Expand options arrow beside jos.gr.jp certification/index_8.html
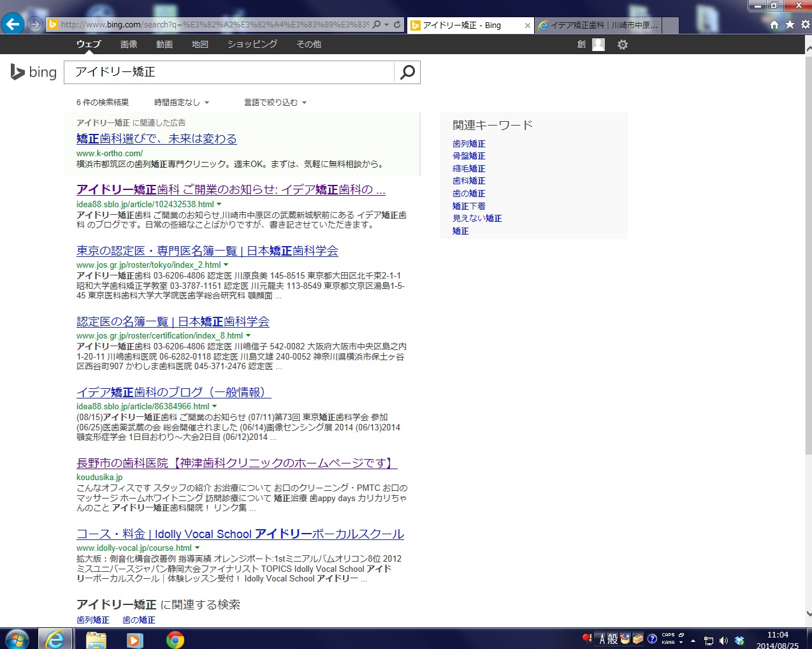812x649 pixels. tap(248, 335)
